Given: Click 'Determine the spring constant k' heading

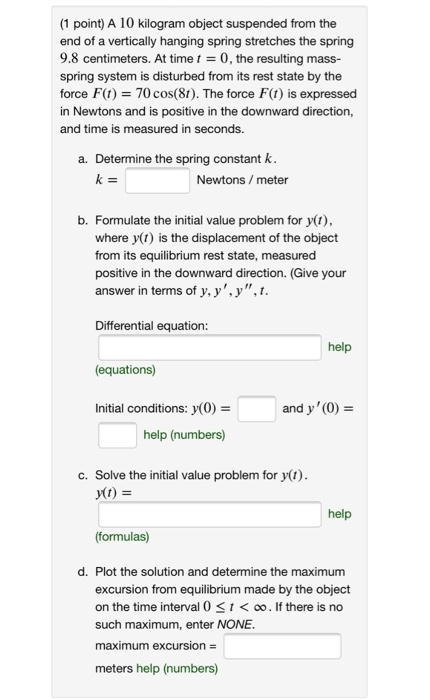Looking at the screenshot, I should pos(186,159).
